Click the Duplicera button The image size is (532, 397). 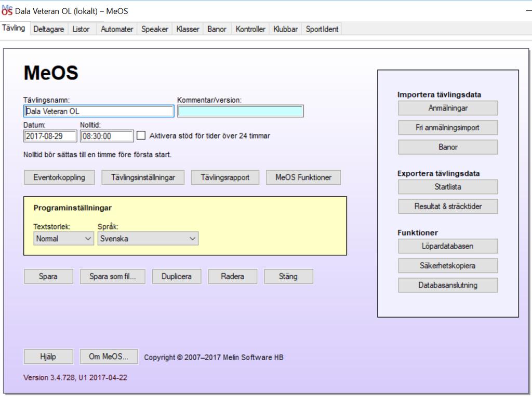pos(177,276)
